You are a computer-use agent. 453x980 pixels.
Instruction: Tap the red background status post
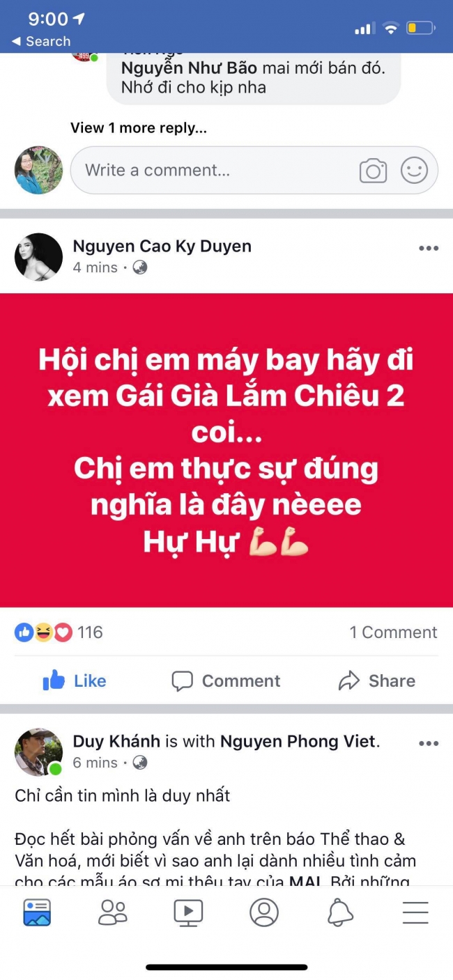tap(227, 450)
